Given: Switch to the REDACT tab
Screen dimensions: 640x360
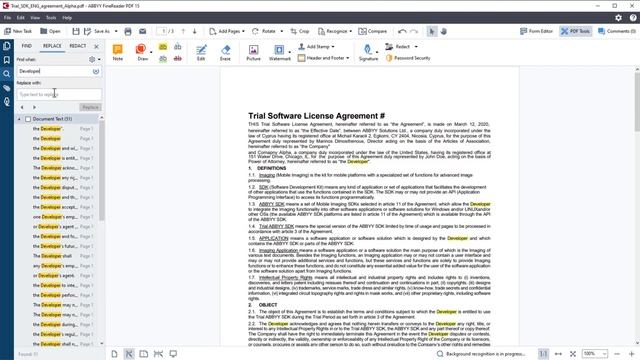Looking at the screenshot, I should 78,46.
